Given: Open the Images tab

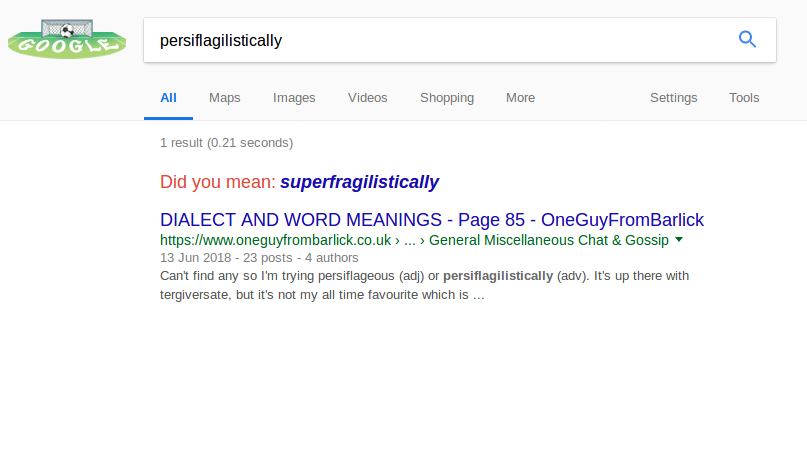Looking at the screenshot, I should click(294, 98).
